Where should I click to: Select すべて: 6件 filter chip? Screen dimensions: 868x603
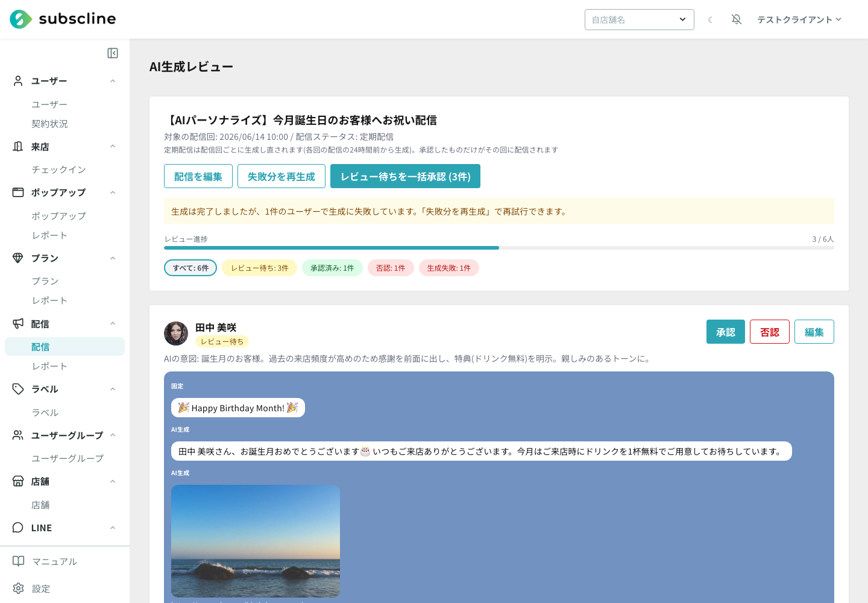(190, 268)
